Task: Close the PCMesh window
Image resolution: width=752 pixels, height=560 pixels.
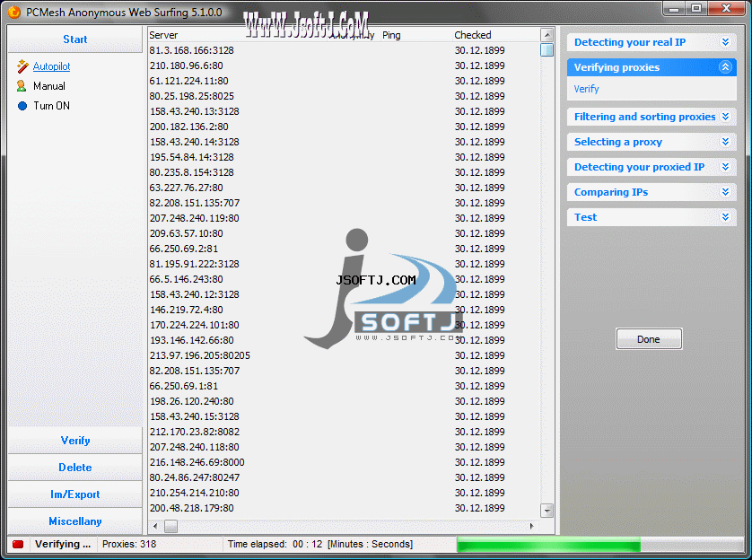Action: tap(726, 9)
